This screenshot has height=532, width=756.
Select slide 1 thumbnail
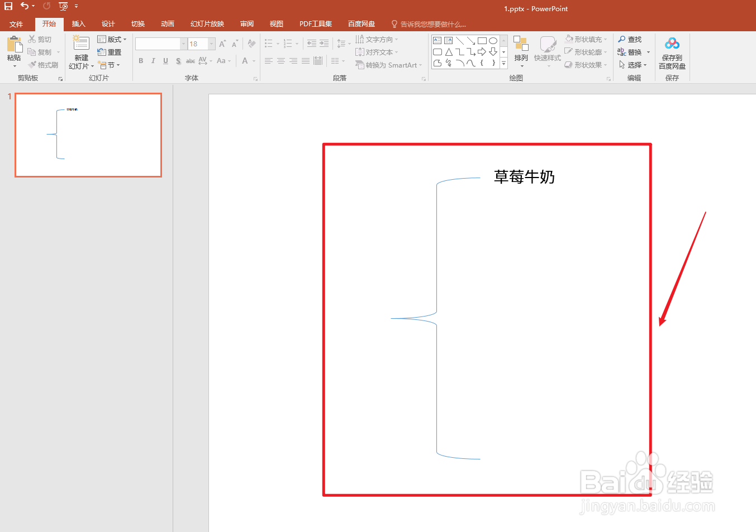(x=88, y=135)
